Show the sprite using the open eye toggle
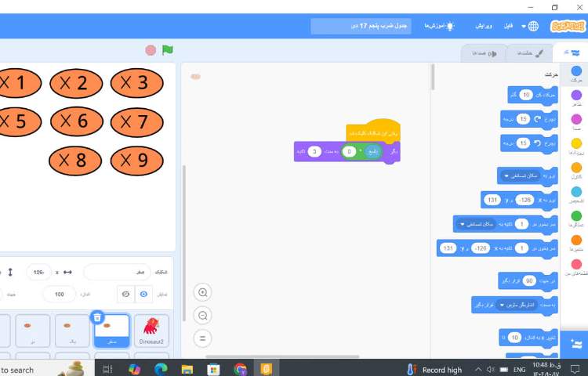Viewport: 588px width, 376px height. pyautogui.click(x=143, y=294)
